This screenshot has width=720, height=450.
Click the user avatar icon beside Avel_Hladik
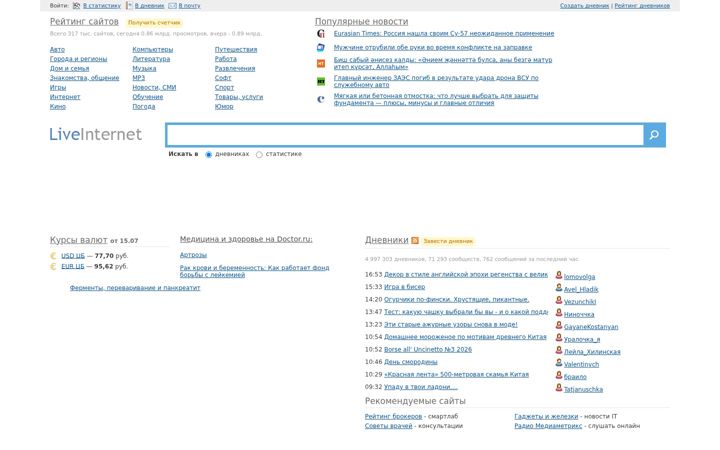pos(559,287)
